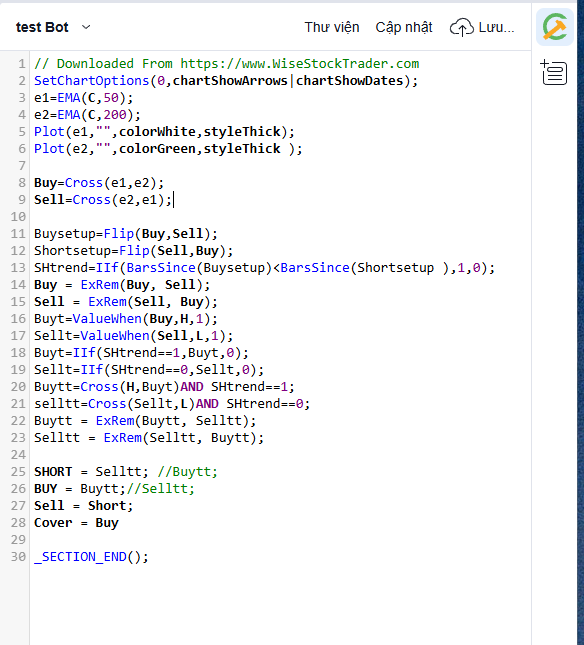Click SHORT = Selltt; line 25
Screen dimensions: 584x645
(126, 471)
